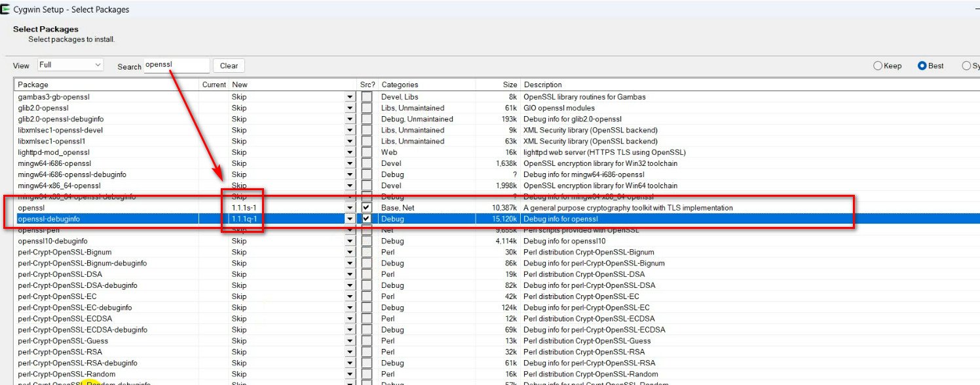Open version dropdown for mingw64-i686-openssl
Viewport: 980px width, 385px height.
pyautogui.click(x=350, y=163)
